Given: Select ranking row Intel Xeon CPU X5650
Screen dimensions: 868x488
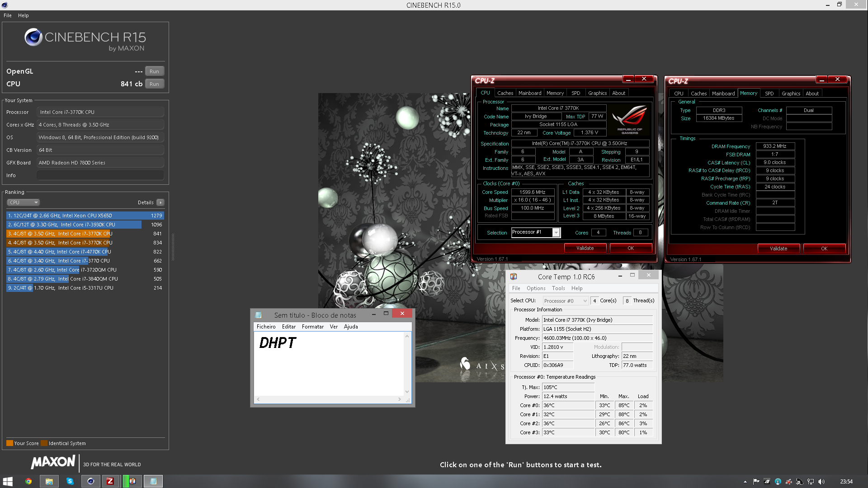Looking at the screenshot, I should point(85,216).
